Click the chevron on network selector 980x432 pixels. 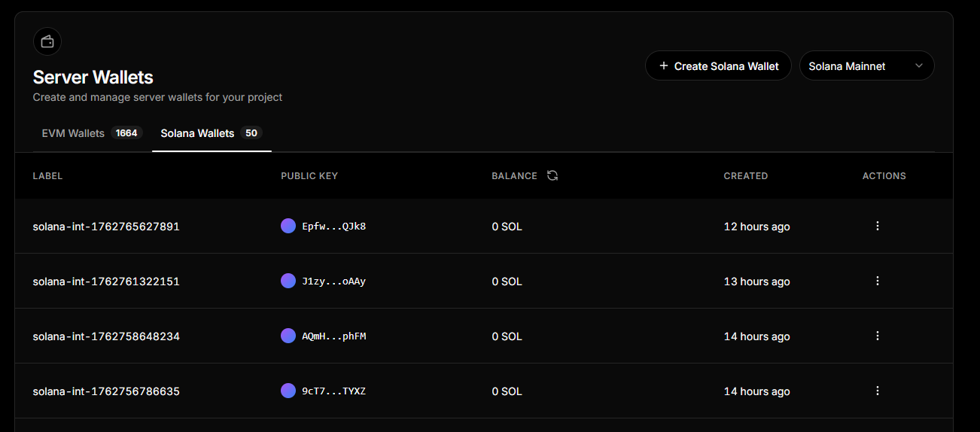tap(918, 66)
